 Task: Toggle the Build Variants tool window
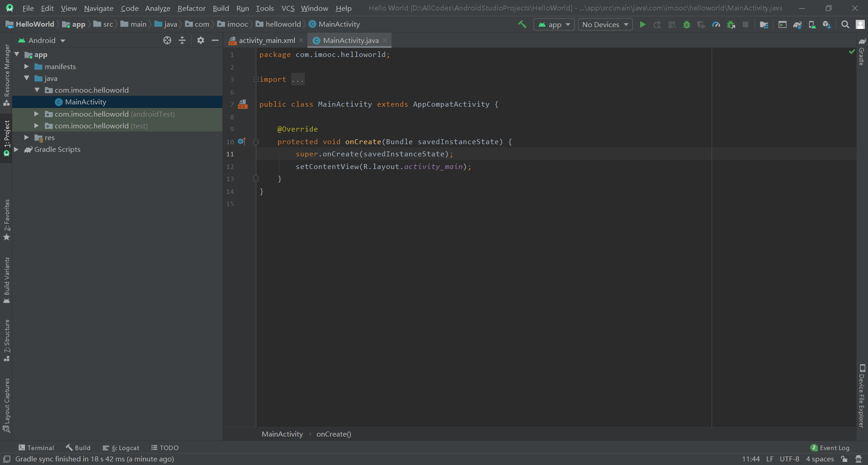click(x=6, y=281)
